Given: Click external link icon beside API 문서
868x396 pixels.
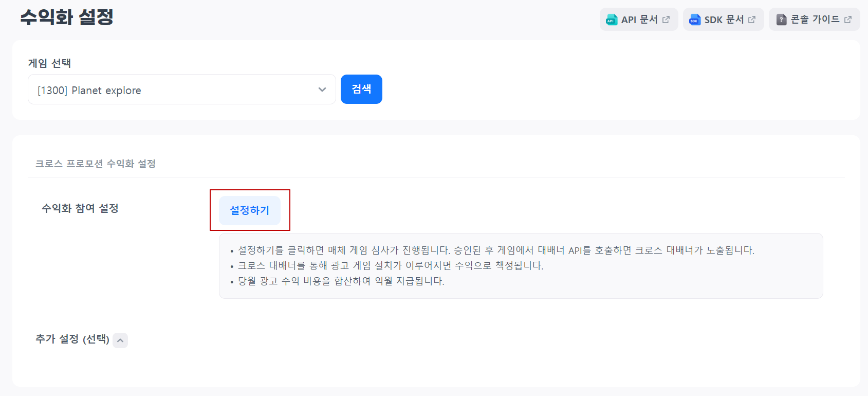Looking at the screenshot, I should pyautogui.click(x=666, y=20).
